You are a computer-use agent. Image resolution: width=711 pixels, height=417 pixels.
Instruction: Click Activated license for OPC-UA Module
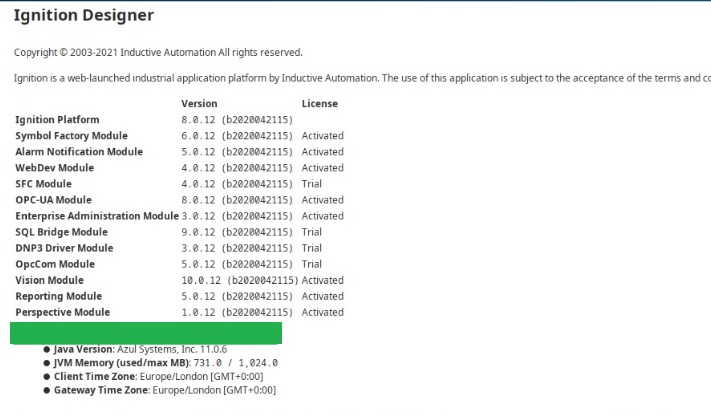(323, 200)
